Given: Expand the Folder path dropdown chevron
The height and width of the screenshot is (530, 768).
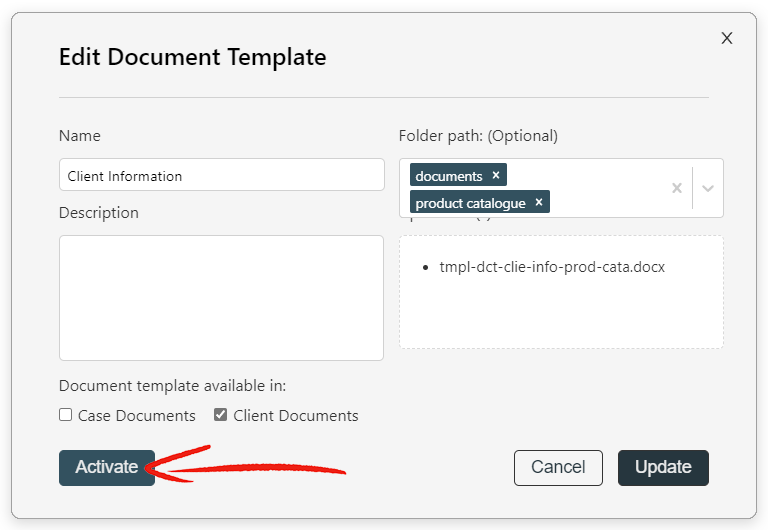Looking at the screenshot, I should tap(708, 188).
